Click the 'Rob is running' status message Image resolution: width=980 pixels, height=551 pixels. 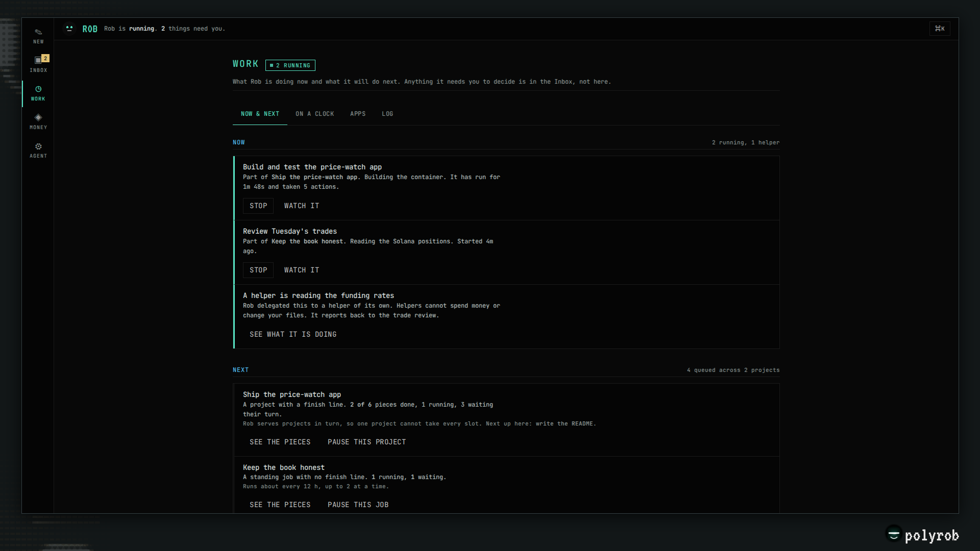164,29
